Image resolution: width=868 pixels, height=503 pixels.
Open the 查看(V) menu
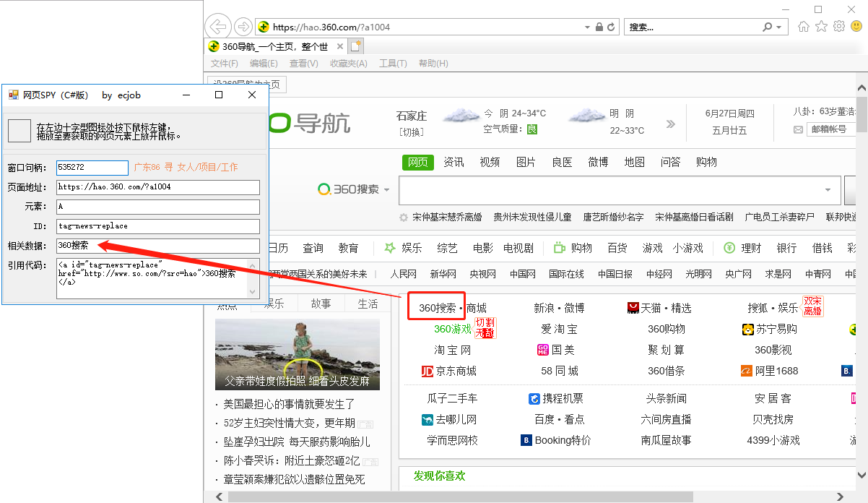tap(303, 64)
